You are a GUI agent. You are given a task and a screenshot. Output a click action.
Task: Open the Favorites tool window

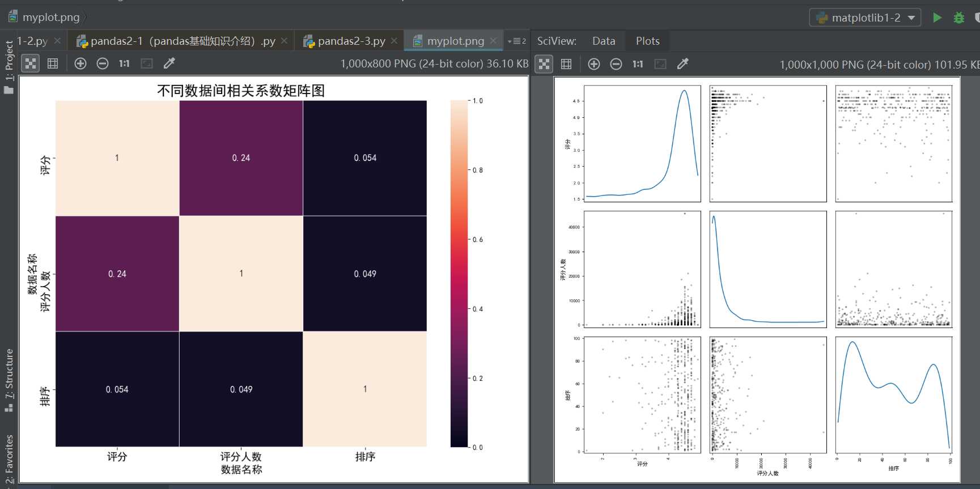coord(9,459)
